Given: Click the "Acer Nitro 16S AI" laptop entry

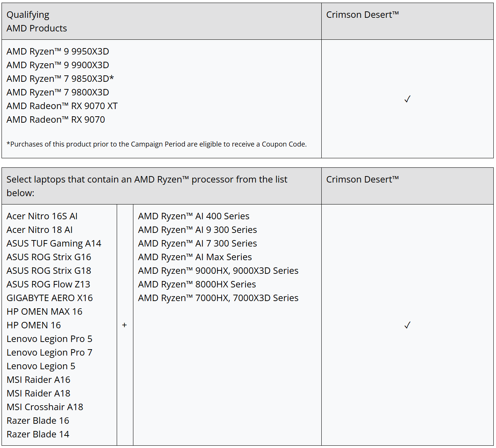Looking at the screenshot, I should click(x=42, y=216).
